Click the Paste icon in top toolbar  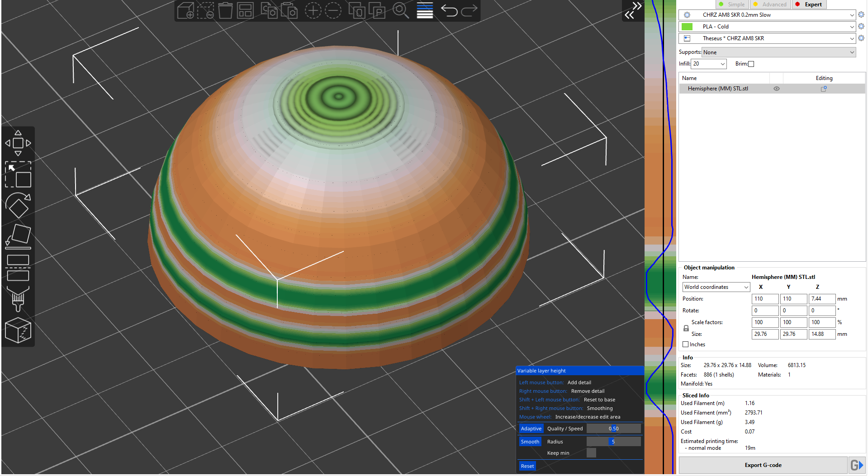(x=289, y=10)
